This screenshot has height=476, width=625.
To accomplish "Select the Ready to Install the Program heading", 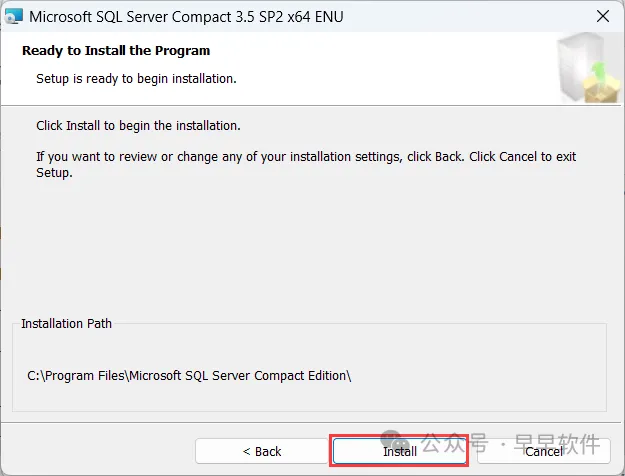I will click(x=116, y=51).
